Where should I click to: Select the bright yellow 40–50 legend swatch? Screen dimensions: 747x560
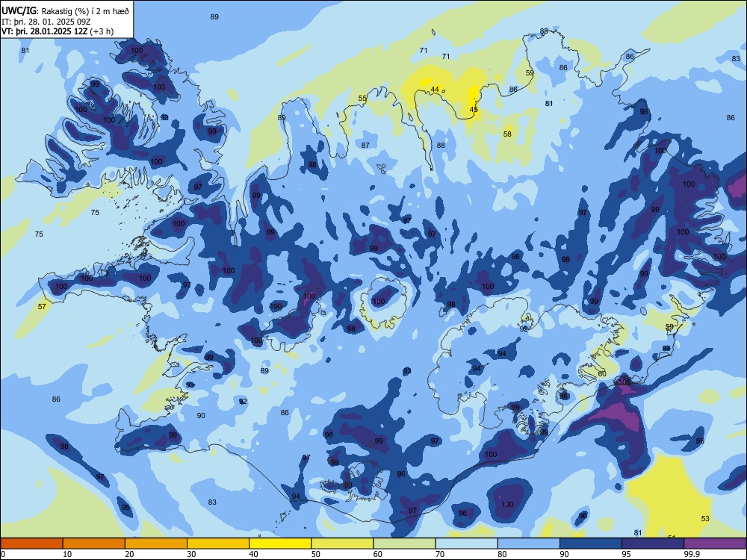click(x=280, y=544)
